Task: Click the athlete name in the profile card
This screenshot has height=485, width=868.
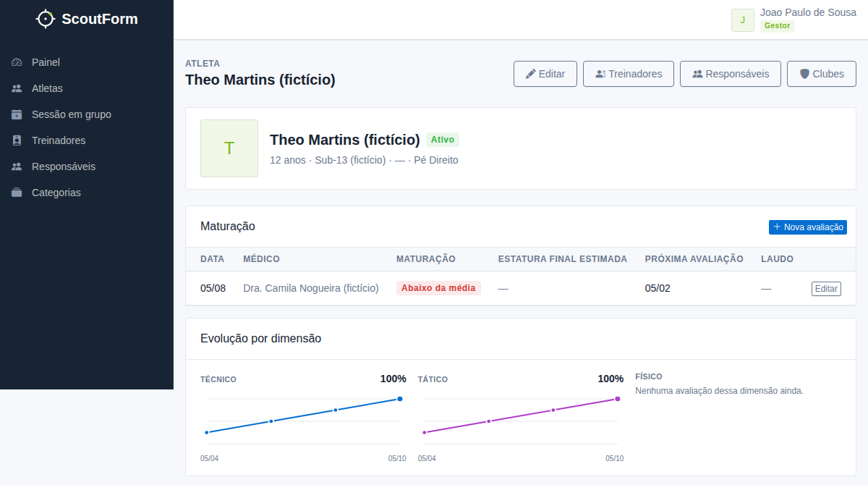Action: click(x=345, y=140)
